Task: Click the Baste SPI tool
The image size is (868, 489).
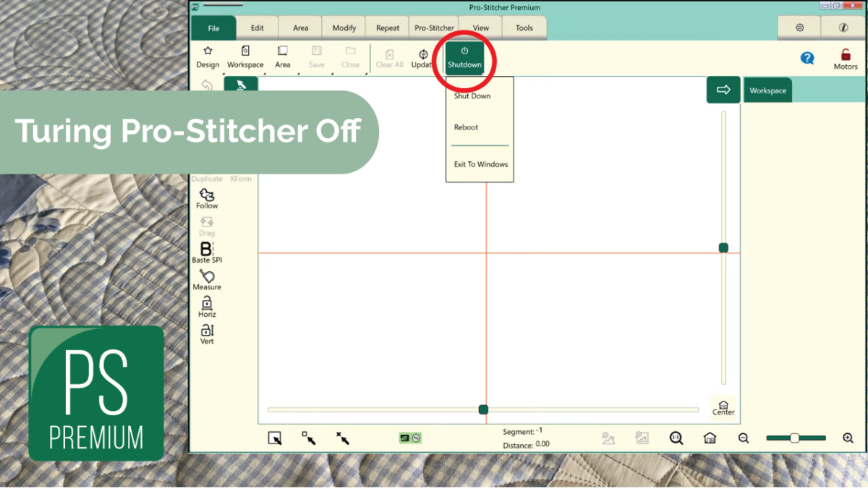Action: (205, 252)
